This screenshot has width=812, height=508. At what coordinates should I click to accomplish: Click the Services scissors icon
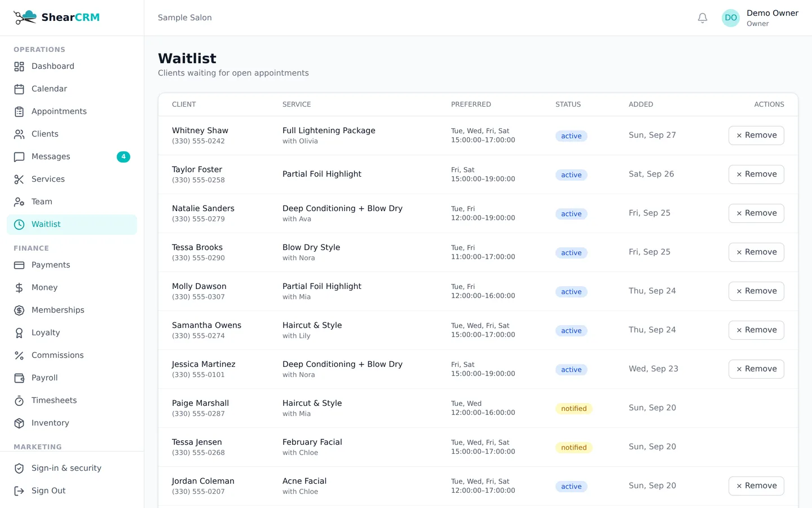click(x=19, y=179)
